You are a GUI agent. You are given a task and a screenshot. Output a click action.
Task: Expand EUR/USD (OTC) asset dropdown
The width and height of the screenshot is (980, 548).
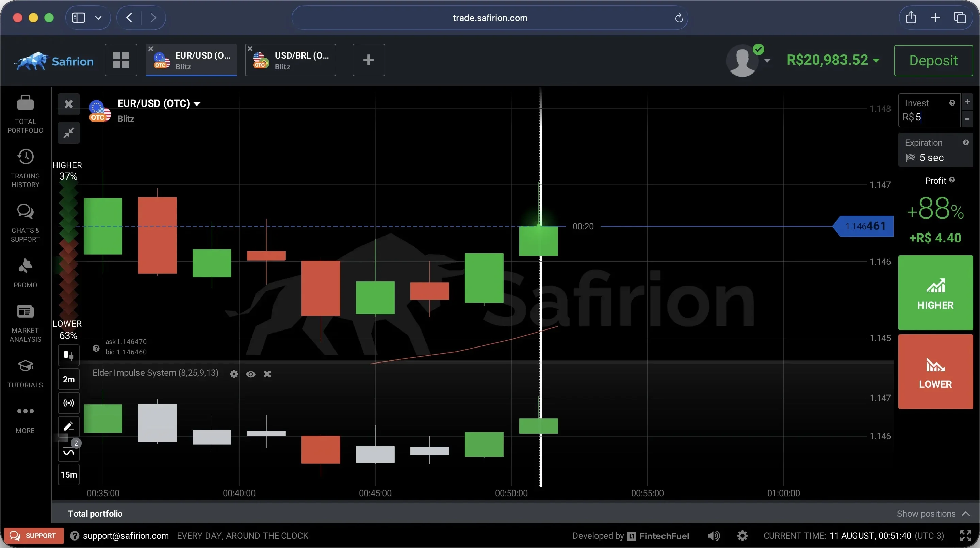[x=159, y=103]
